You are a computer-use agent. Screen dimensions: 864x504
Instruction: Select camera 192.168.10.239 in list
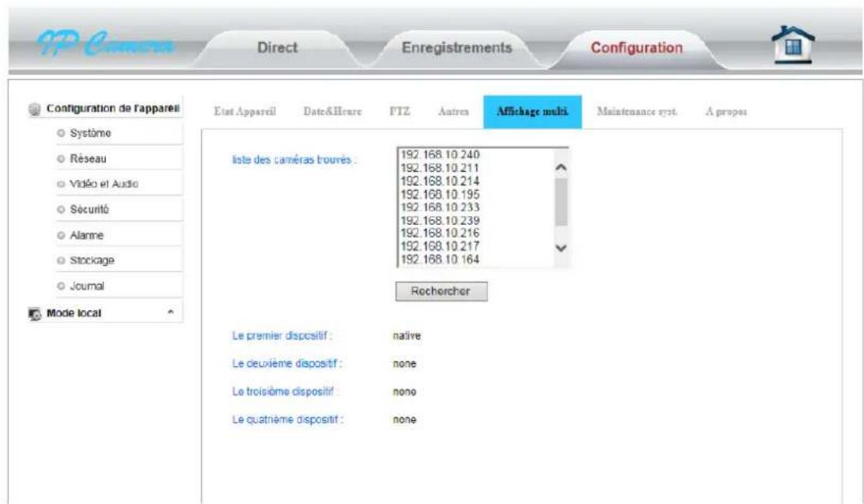pos(440,220)
